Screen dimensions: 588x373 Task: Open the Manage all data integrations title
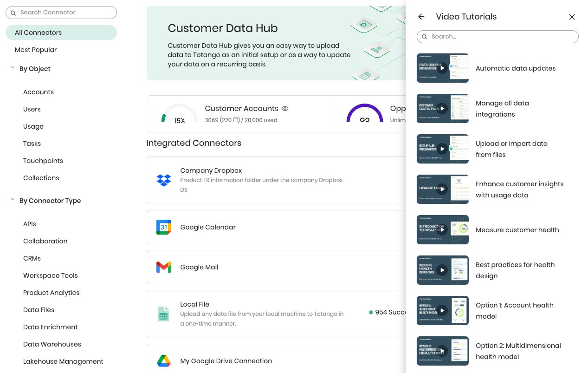click(502, 109)
